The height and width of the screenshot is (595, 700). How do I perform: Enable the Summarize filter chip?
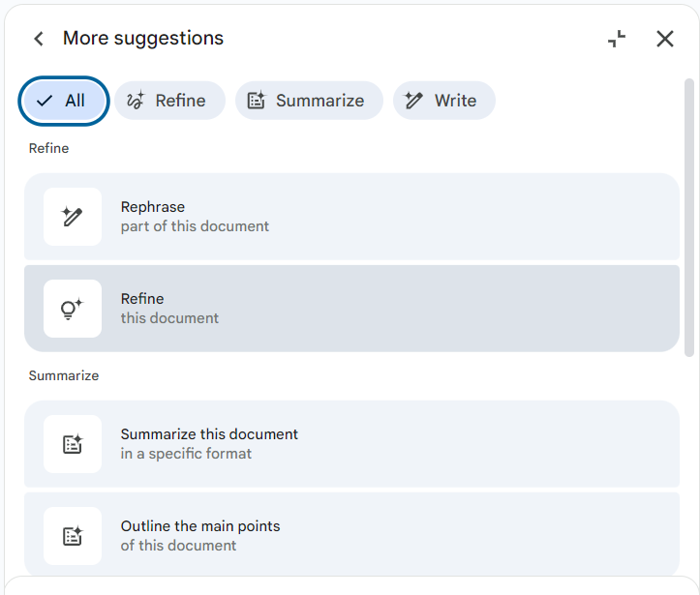[x=309, y=101]
